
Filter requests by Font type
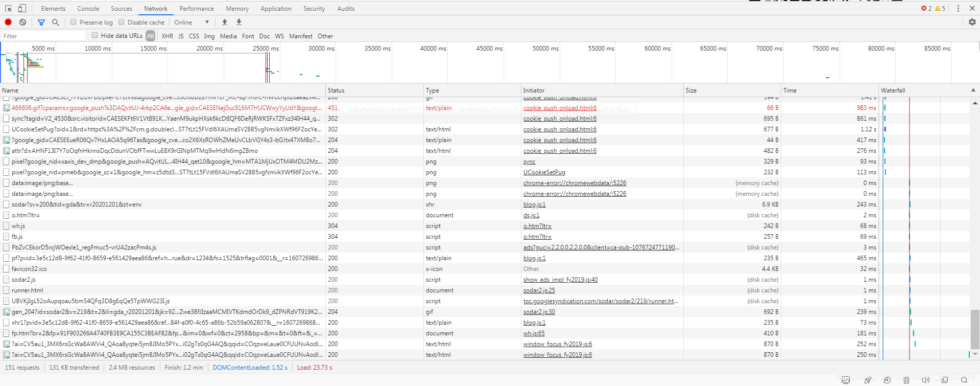248,36
